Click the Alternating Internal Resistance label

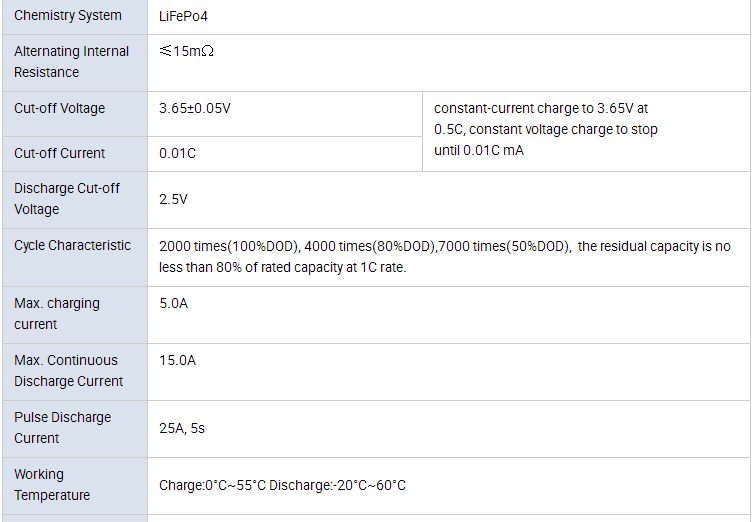click(x=71, y=62)
